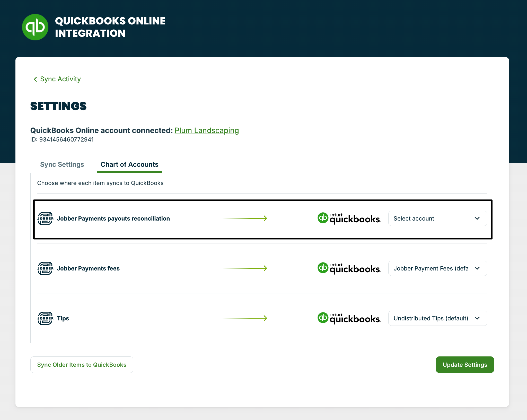Click QuickBooks logo in payouts reconciliation row
Viewport: 527px width, 420px height.
click(349, 218)
